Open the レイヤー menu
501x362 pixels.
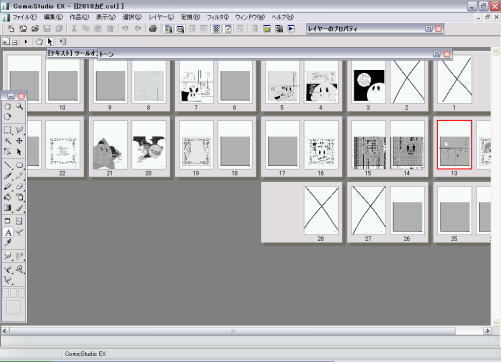coord(161,17)
